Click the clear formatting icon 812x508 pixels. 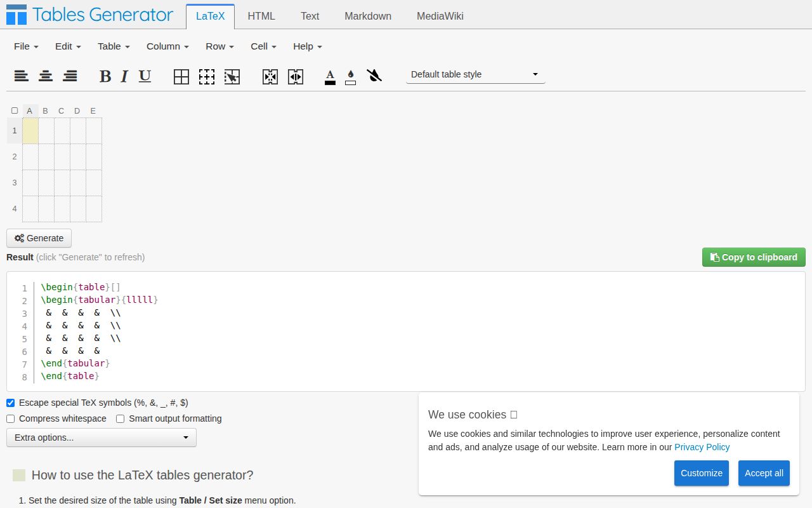pos(375,76)
